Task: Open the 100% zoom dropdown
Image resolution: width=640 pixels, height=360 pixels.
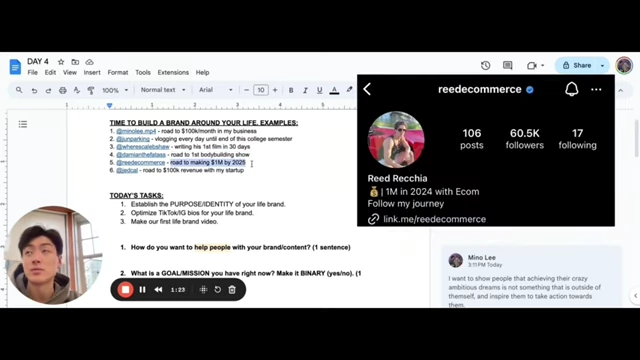Action: (x=115, y=90)
